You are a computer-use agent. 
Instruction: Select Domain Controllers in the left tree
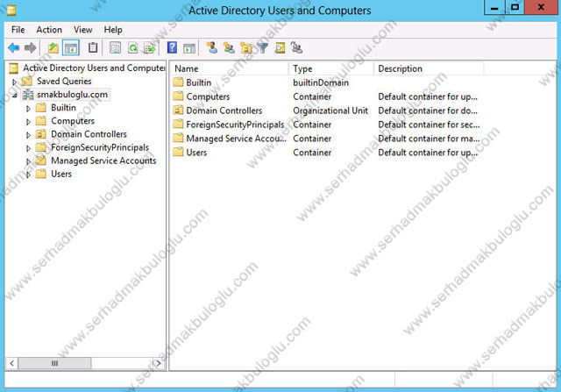[x=89, y=134]
